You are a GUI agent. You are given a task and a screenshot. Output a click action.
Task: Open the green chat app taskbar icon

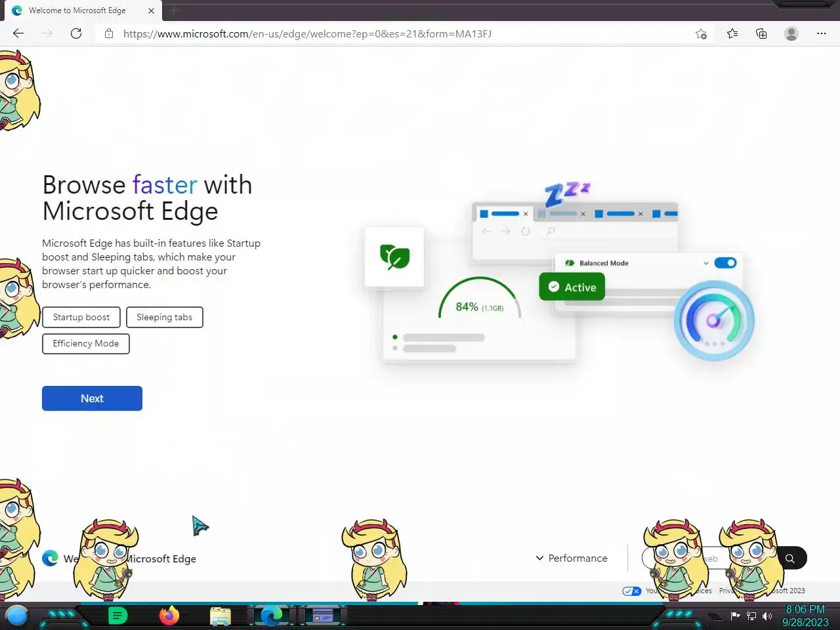pyautogui.click(x=117, y=616)
